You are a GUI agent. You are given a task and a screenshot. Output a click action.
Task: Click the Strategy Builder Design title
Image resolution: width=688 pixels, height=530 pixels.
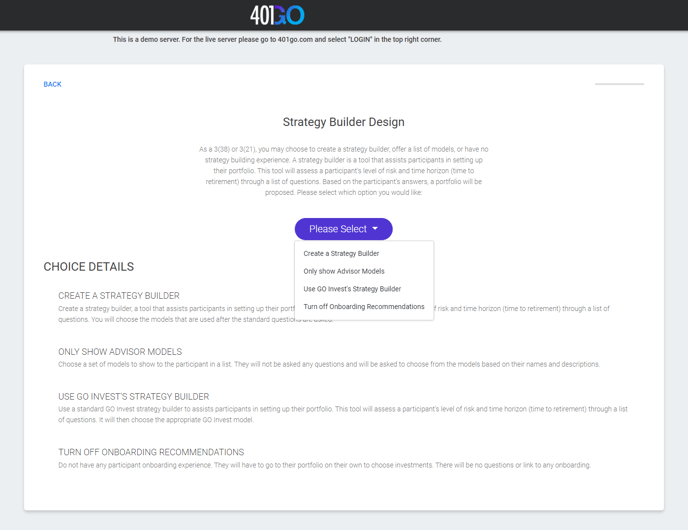point(343,122)
